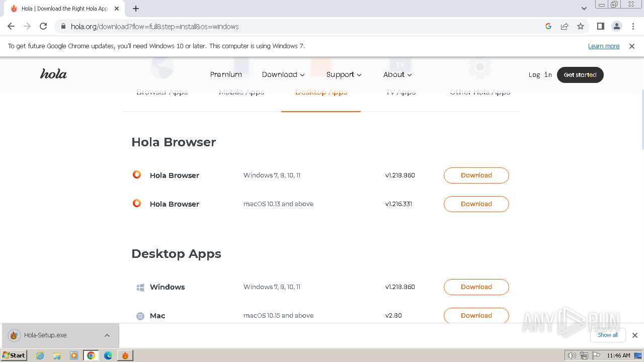Click the Hola Browser Windows row icon
This screenshot has width=644, height=362.
137,175
